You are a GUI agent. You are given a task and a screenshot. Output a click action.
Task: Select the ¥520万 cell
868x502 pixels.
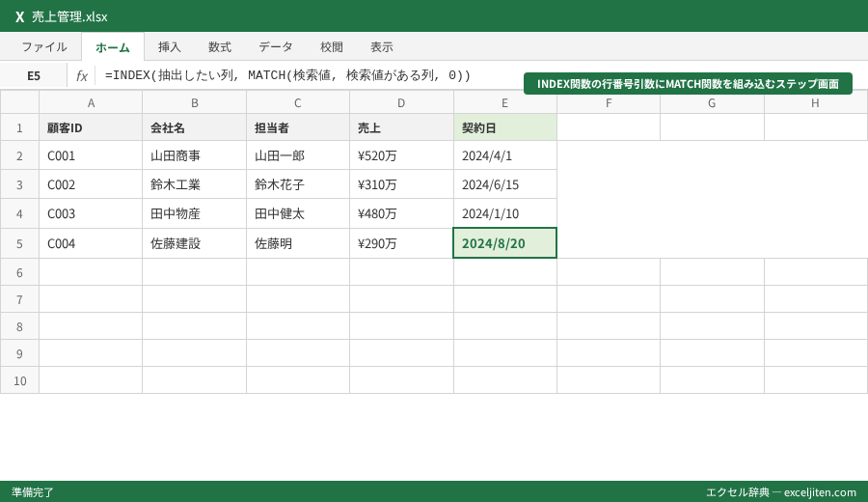point(401,155)
